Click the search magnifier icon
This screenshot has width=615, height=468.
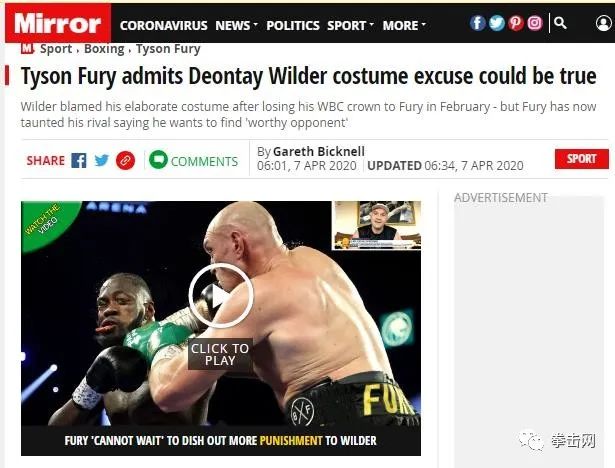pos(560,23)
